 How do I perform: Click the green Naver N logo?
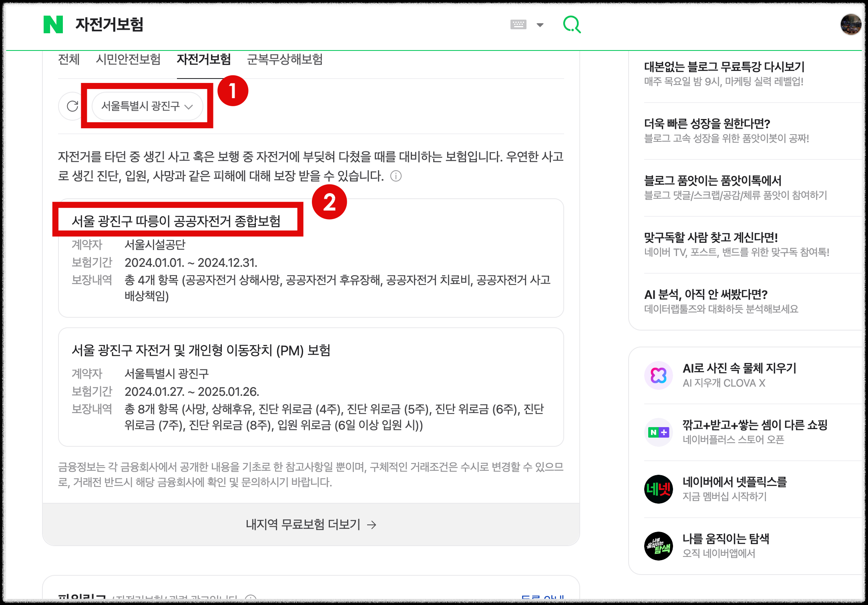point(53,24)
